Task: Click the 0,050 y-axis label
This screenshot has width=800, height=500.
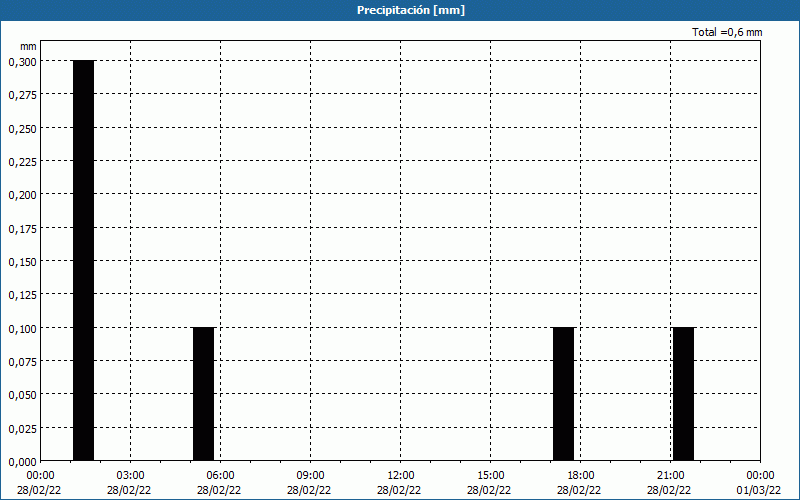Action: coord(22,395)
